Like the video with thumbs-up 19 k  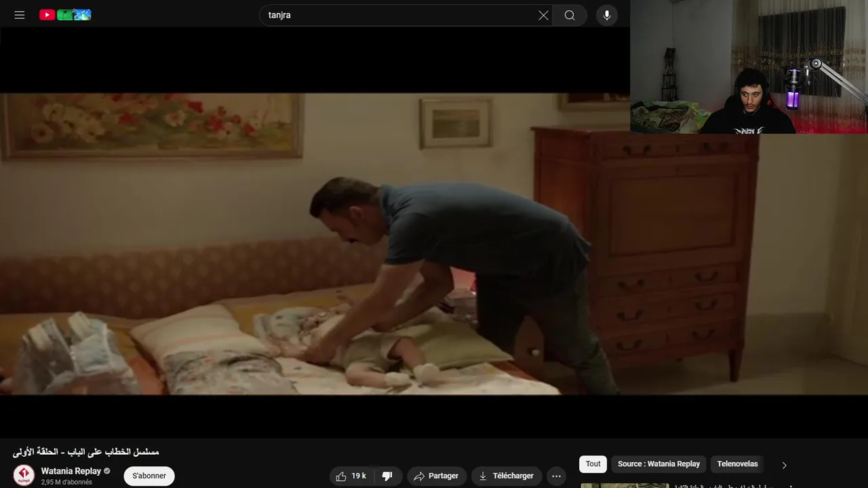tap(352, 476)
